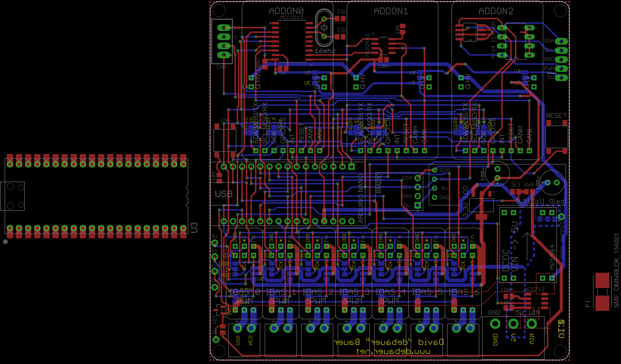Select the ADDON1 header title
621x364 pixels.
pyautogui.click(x=391, y=11)
